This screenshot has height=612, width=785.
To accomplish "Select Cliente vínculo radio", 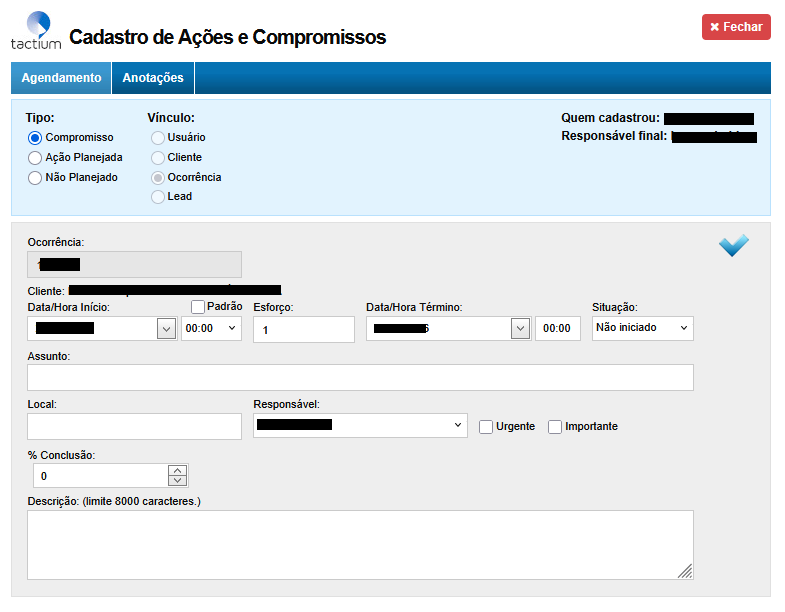I will [x=158, y=158].
